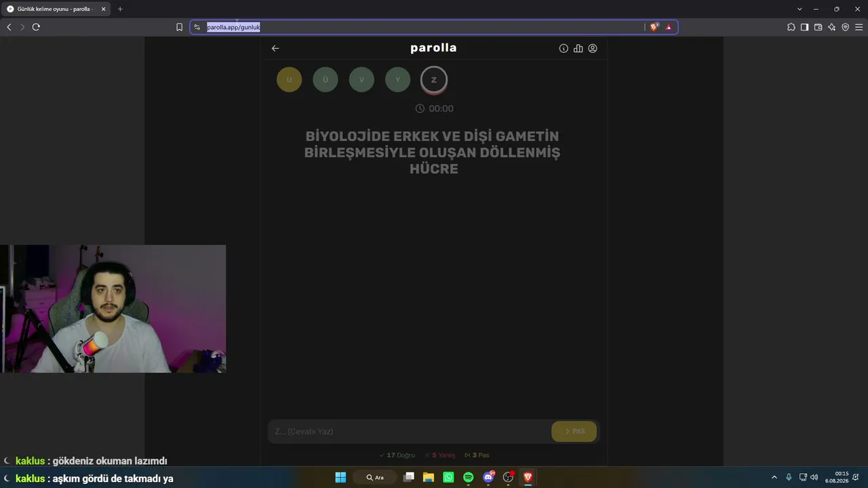Click the 5 Yanlış wrong counter
Image resolution: width=868 pixels, height=488 pixels.
coord(440,455)
